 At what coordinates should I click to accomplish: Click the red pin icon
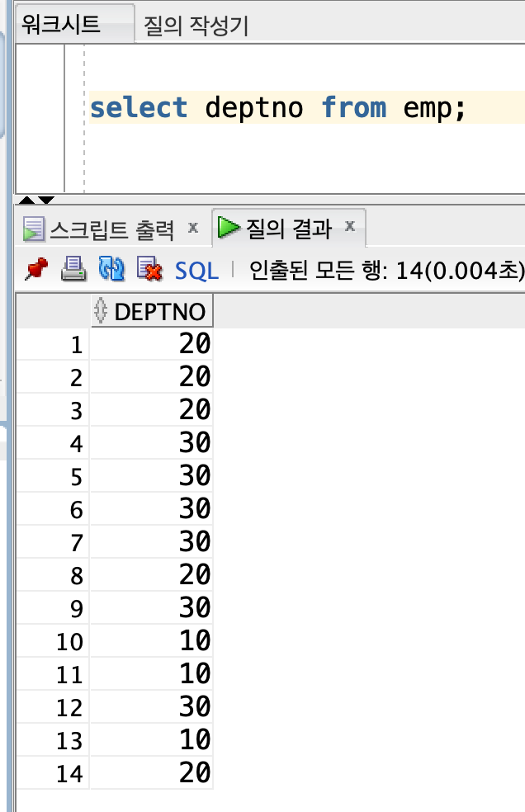[x=36, y=269]
